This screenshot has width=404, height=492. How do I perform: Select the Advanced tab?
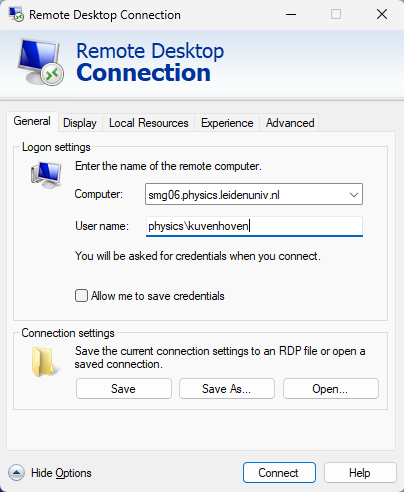point(290,123)
